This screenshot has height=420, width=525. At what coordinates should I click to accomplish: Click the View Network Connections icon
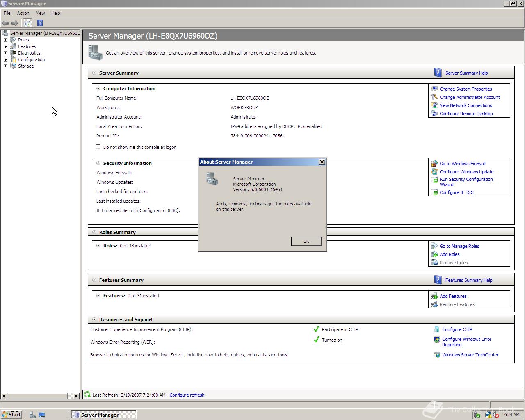click(434, 105)
